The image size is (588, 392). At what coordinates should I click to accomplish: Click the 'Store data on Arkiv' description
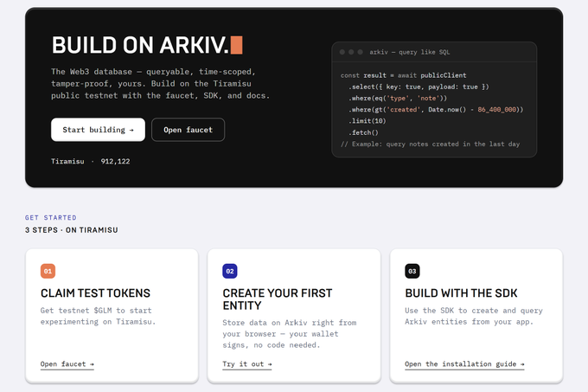pyautogui.click(x=290, y=334)
